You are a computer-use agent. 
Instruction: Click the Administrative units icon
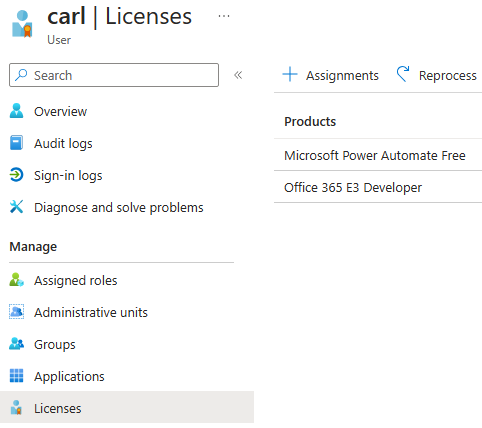(16, 312)
